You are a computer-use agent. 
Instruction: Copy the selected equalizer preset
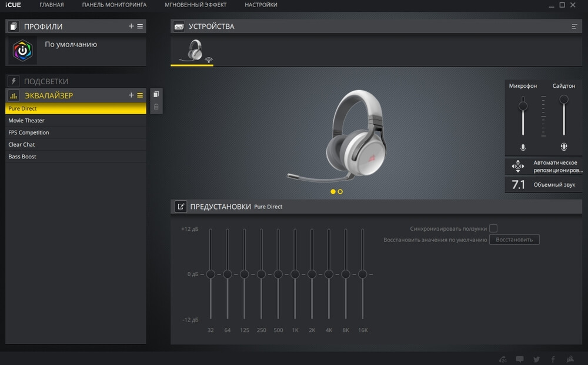pos(156,94)
